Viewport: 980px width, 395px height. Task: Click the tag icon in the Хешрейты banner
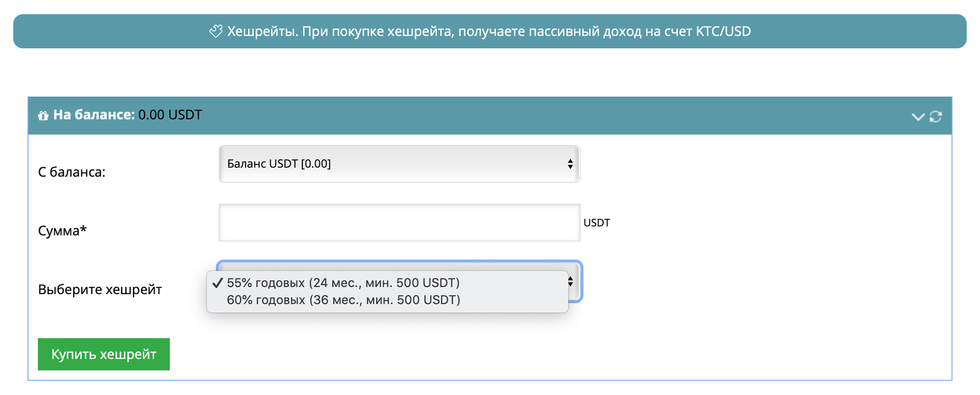tap(216, 31)
